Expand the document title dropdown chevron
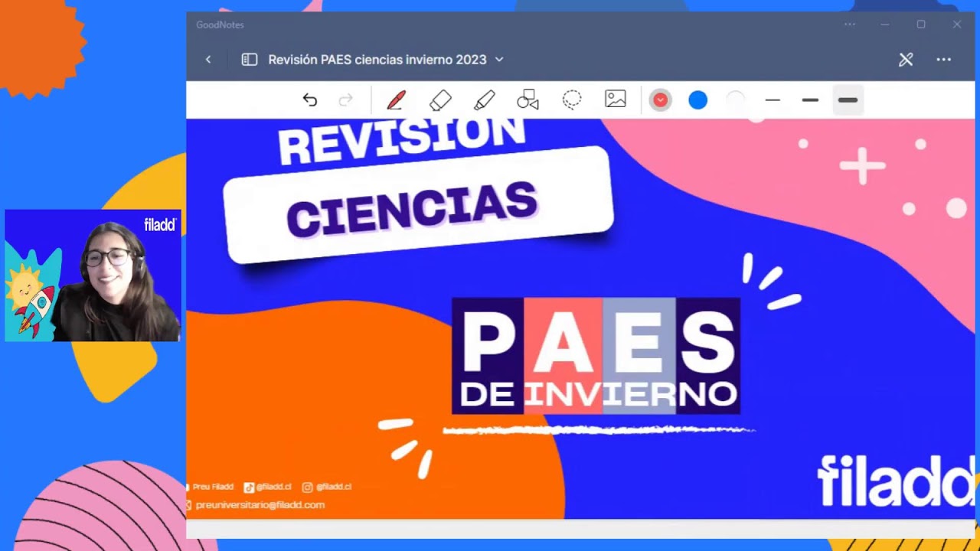The height and width of the screenshot is (551, 980). pyautogui.click(x=499, y=60)
